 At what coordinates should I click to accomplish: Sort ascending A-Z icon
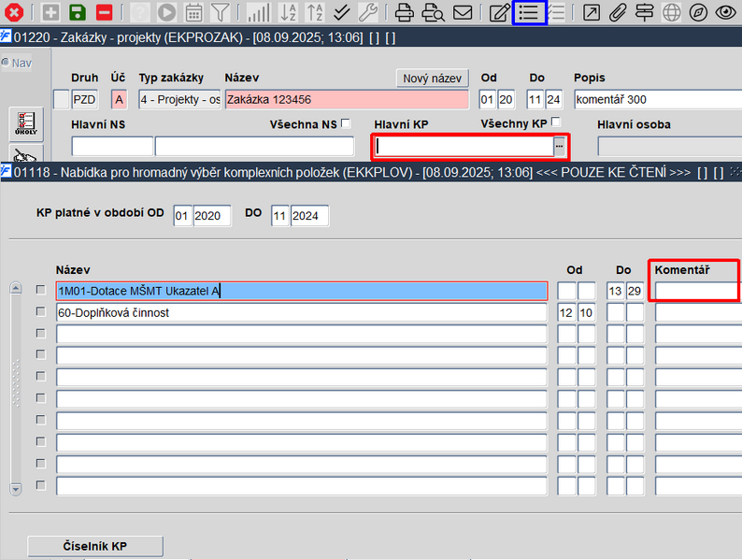pyautogui.click(x=288, y=12)
